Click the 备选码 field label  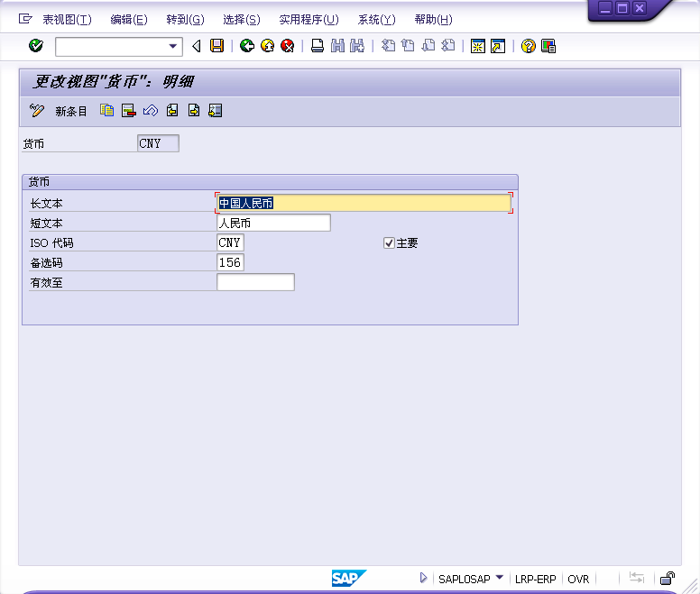point(46,262)
